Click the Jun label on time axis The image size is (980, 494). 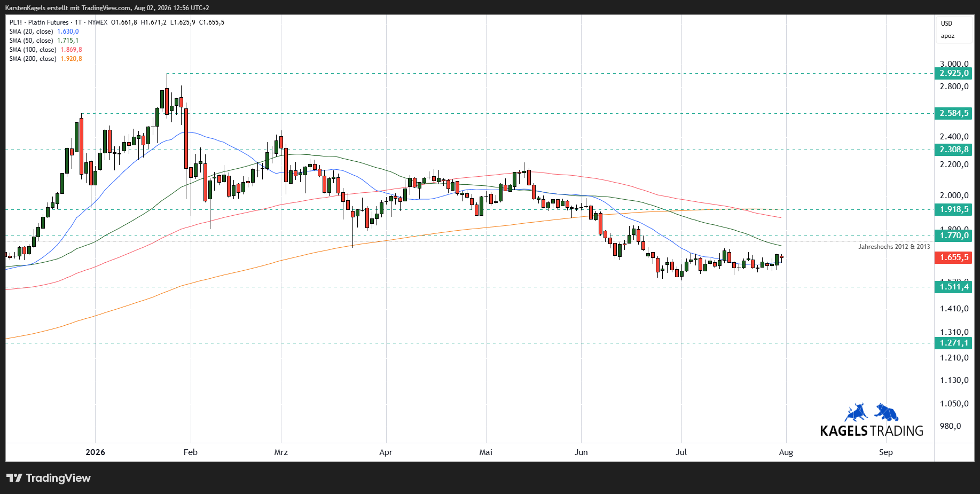pos(581,452)
